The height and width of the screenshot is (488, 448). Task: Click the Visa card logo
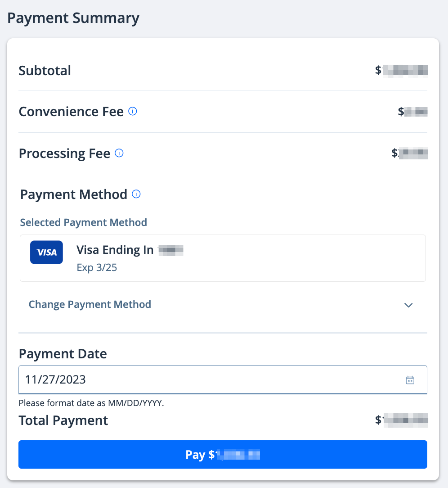tap(46, 252)
